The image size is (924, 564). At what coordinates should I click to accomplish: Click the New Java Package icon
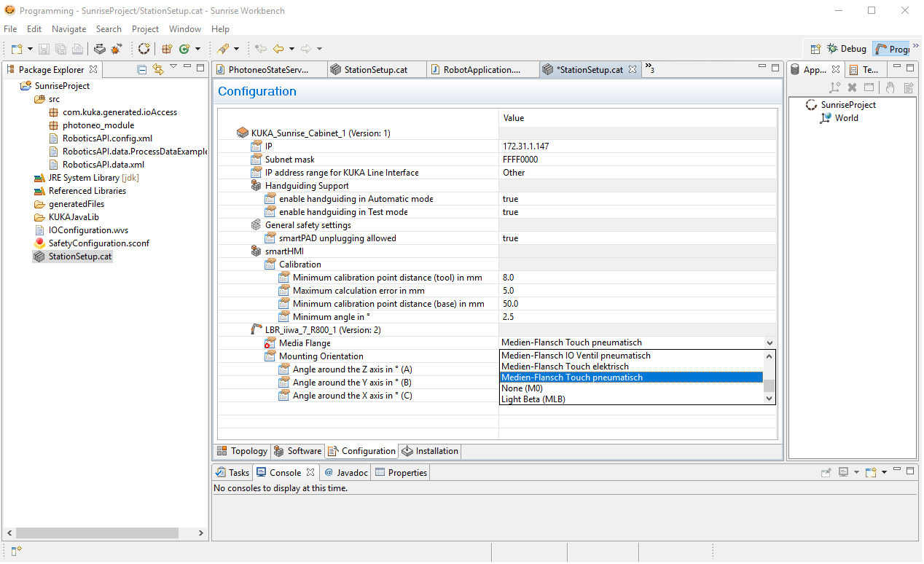[167, 49]
